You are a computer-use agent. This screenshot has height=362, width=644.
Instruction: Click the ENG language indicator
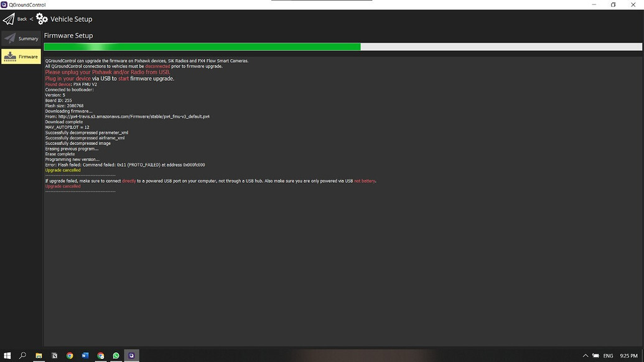pos(608,356)
